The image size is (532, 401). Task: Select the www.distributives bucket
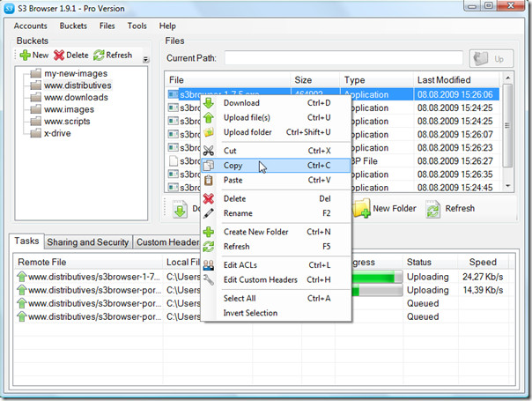78,85
